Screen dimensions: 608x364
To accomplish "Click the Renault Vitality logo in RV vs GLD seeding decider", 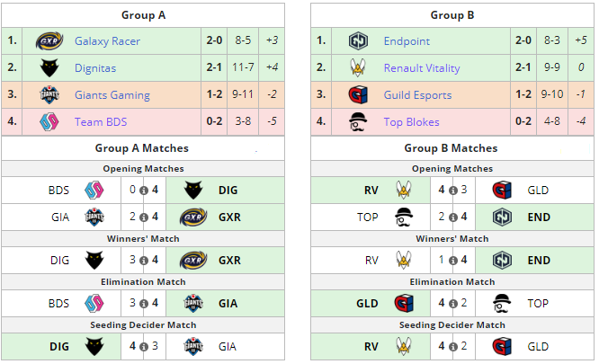I will (x=404, y=347).
